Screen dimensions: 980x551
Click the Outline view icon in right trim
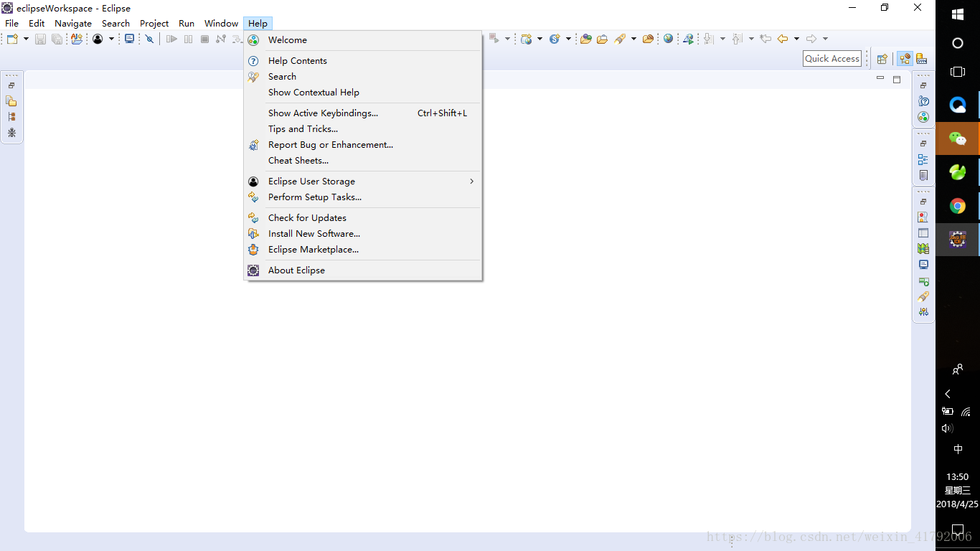pyautogui.click(x=923, y=159)
